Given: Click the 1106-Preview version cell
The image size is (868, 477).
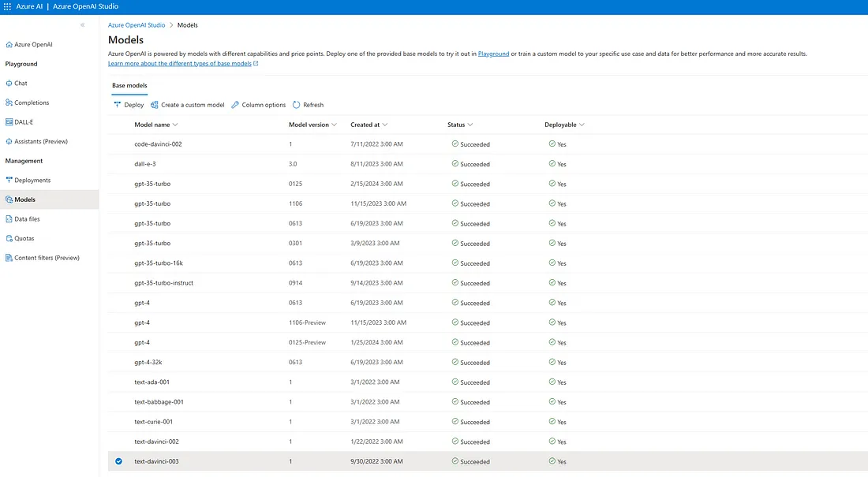Looking at the screenshot, I should [x=307, y=322].
